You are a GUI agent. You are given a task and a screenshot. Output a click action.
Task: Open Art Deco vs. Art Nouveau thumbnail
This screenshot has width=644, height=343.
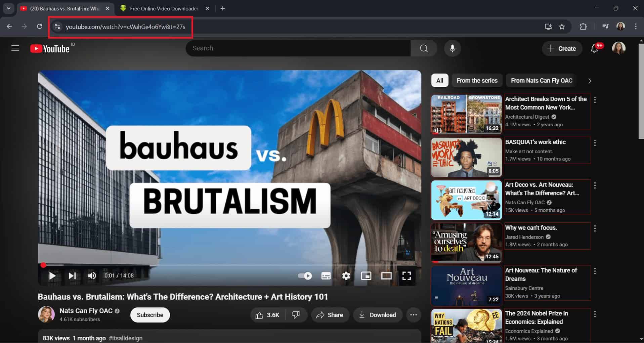[x=466, y=200]
